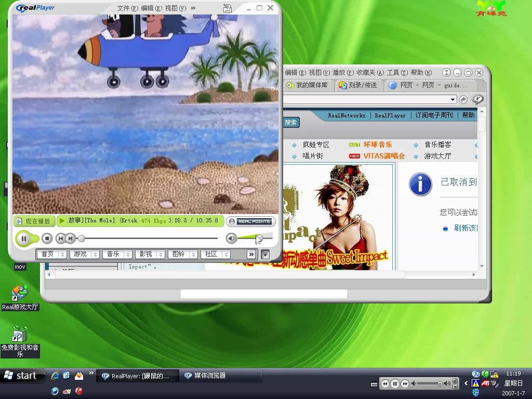
Task: Click the go button beside address bar
Action: tap(463, 99)
